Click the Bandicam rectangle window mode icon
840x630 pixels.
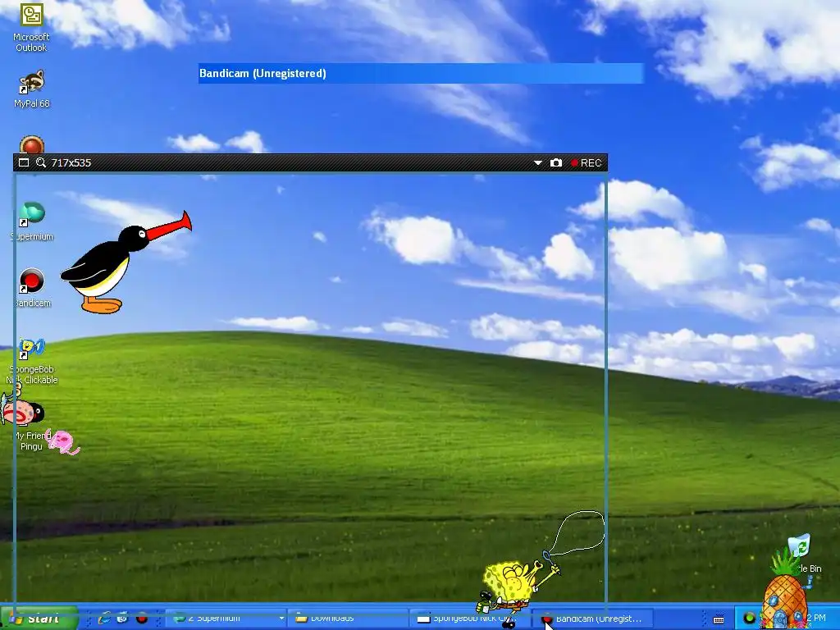(x=24, y=162)
